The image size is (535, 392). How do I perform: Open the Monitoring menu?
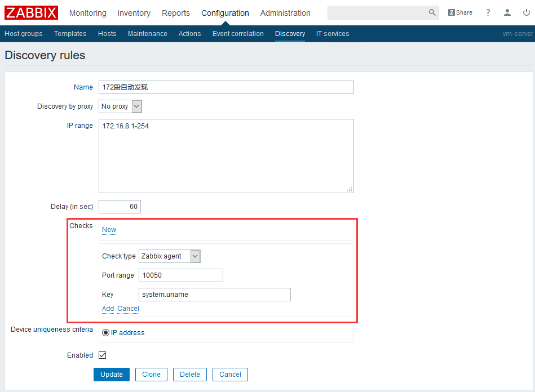(88, 13)
